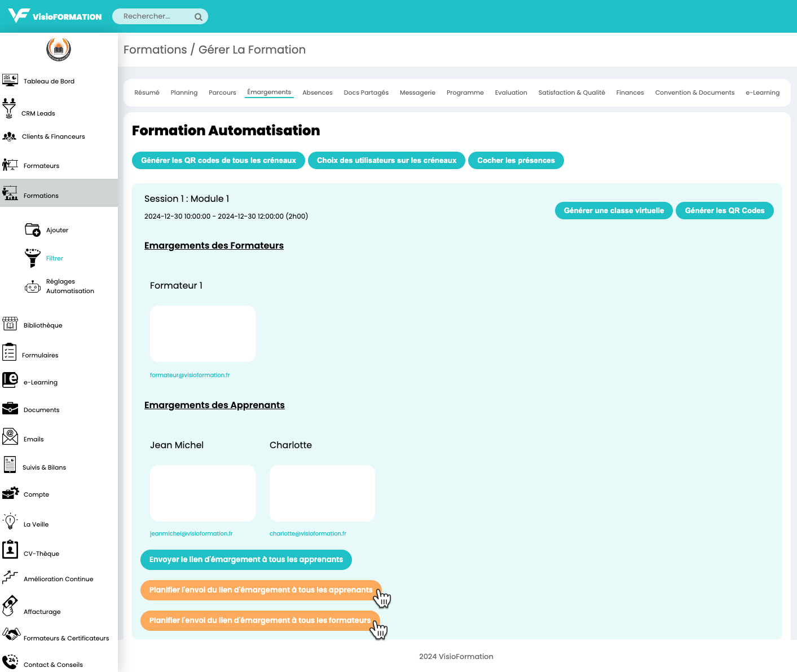Viewport: 797px width, 672px height.
Task: Click the Clients & Financeurs icon
Action: (x=10, y=136)
